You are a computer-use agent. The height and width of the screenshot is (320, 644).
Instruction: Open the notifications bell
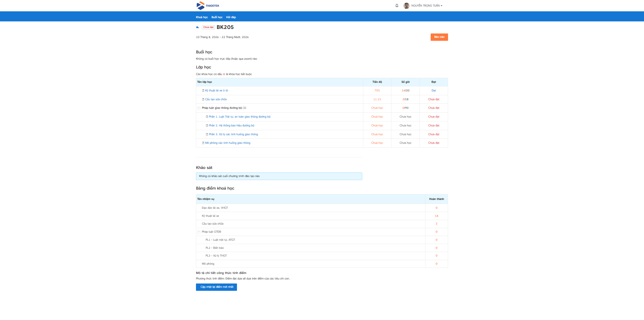[397, 6]
